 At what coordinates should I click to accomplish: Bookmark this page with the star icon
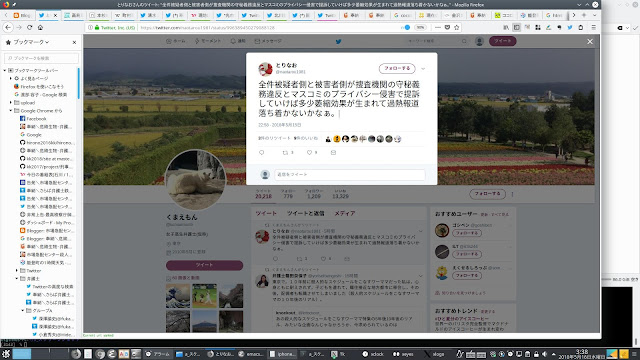coord(457,27)
